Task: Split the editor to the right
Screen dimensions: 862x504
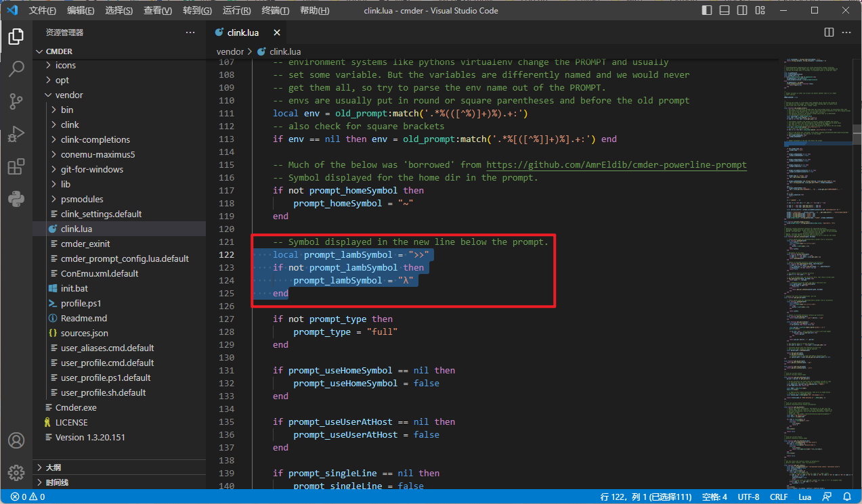Action: [829, 32]
